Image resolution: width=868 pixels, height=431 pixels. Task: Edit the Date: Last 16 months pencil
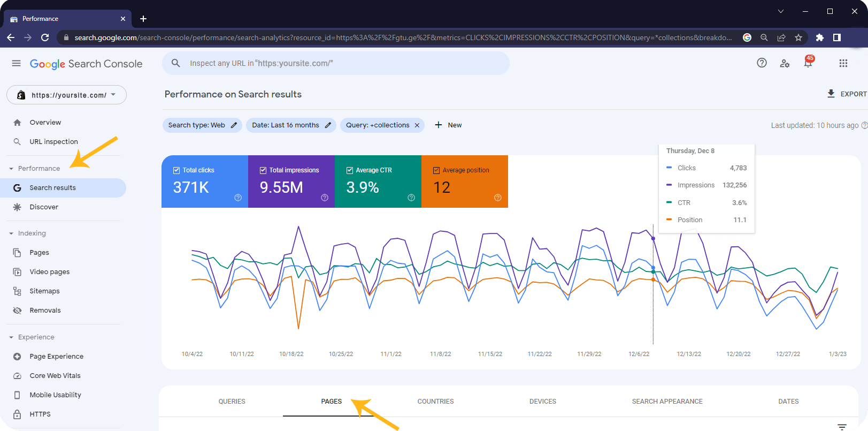tap(328, 125)
